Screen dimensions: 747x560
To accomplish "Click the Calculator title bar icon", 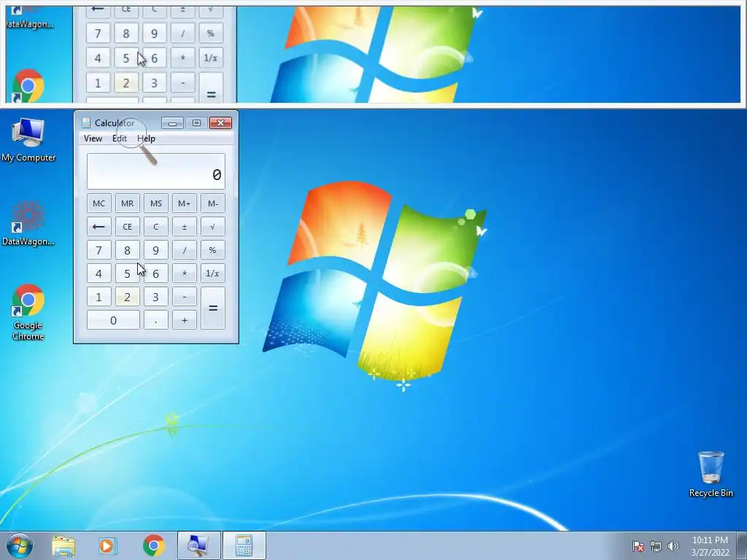I will click(x=86, y=122).
